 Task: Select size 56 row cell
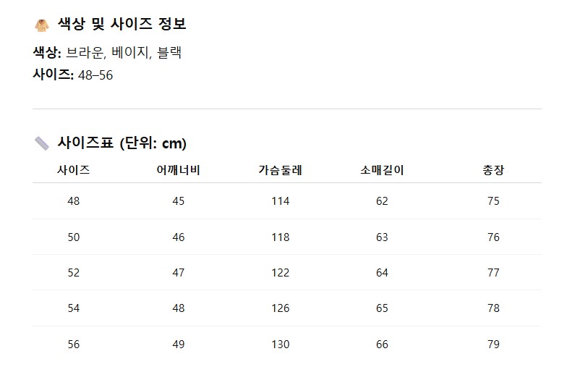point(74,345)
